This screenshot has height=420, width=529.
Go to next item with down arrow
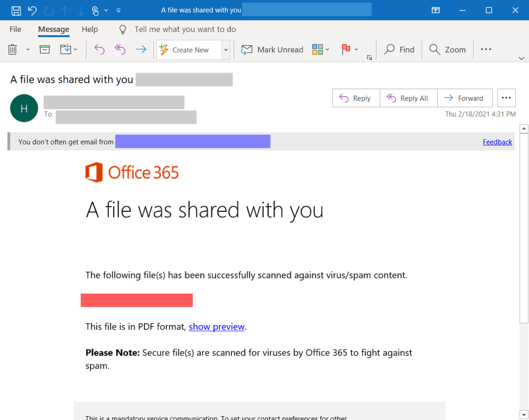[x=81, y=10]
